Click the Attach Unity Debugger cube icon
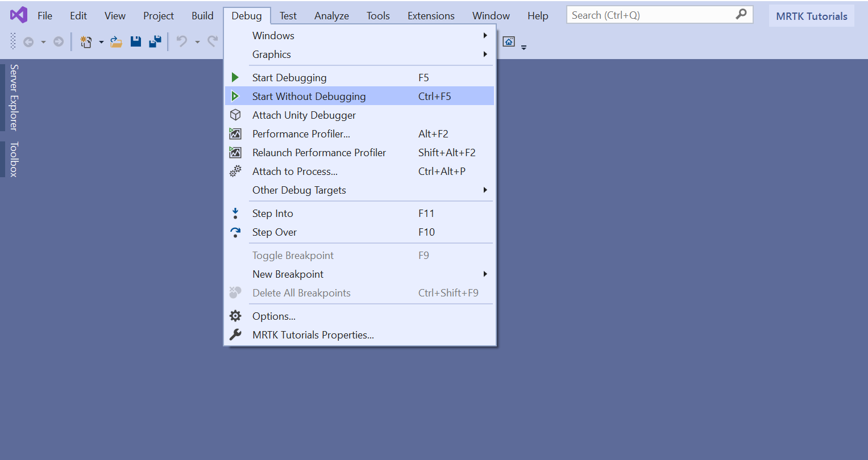The height and width of the screenshot is (460, 868). point(235,115)
